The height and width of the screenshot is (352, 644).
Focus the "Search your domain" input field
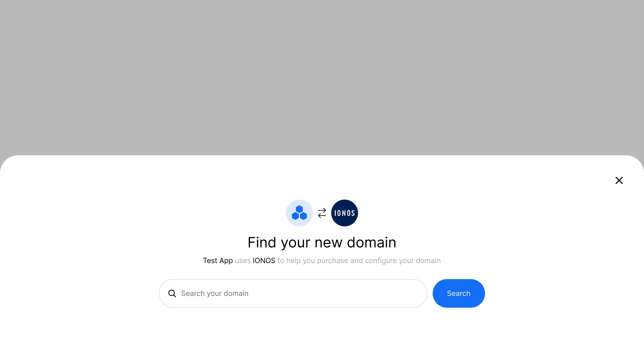tap(293, 293)
